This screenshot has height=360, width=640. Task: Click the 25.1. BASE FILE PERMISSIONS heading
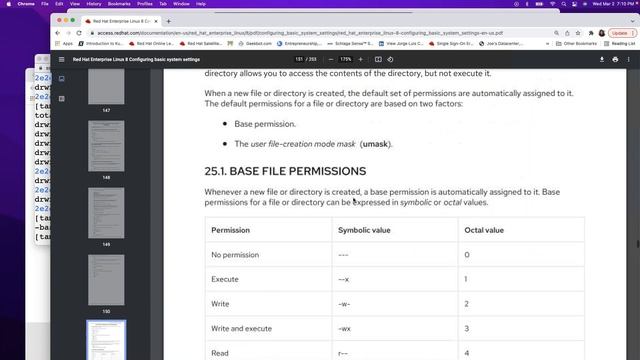(x=285, y=171)
